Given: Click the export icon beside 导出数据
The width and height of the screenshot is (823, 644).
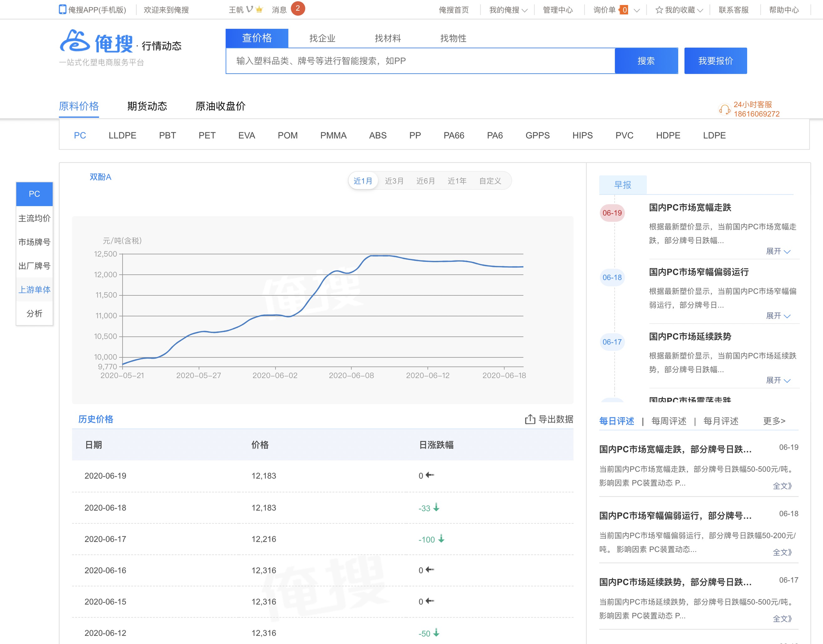Looking at the screenshot, I should point(530,419).
